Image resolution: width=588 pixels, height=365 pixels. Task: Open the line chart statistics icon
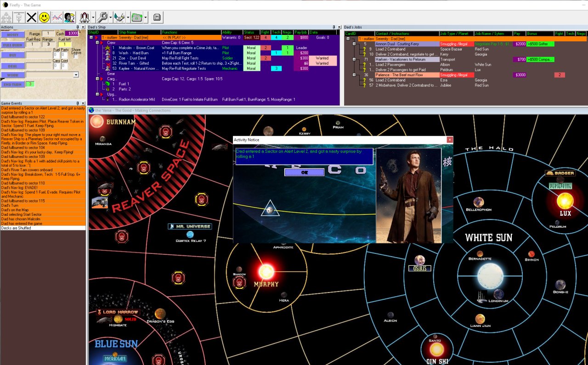(57, 17)
